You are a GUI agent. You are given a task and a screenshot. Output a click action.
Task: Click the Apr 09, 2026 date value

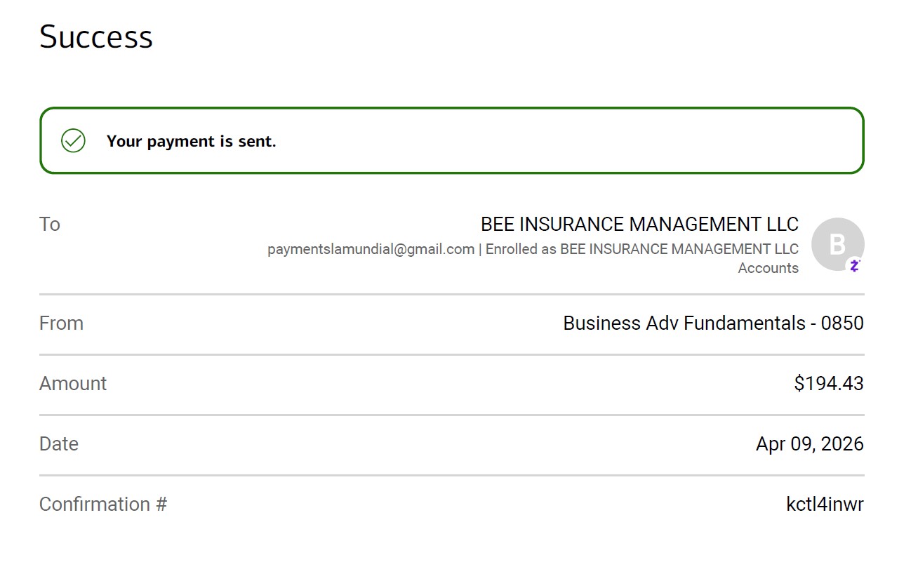point(809,444)
